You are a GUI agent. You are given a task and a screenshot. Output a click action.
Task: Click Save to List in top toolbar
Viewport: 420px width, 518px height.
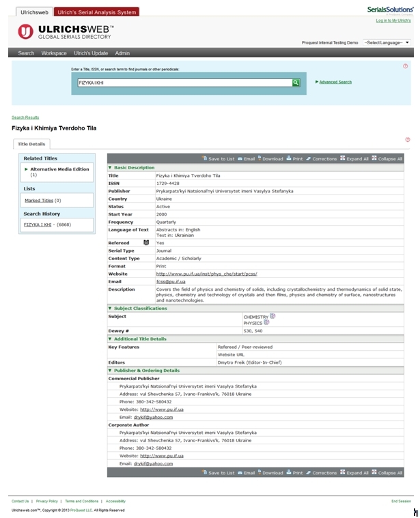pyautogui.click(x=218, y=158)
